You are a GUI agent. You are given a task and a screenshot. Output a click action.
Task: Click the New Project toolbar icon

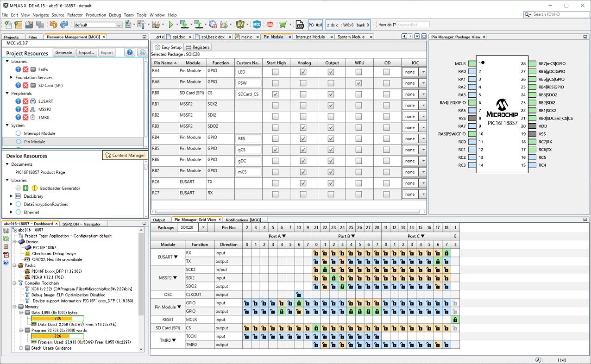tap(19, 25)
